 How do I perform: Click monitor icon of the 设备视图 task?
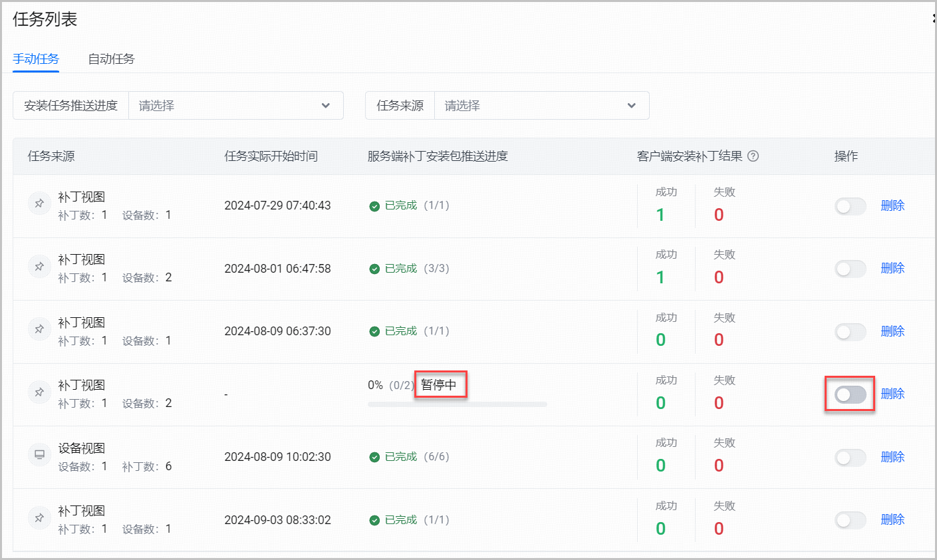[x=39, y=455]
